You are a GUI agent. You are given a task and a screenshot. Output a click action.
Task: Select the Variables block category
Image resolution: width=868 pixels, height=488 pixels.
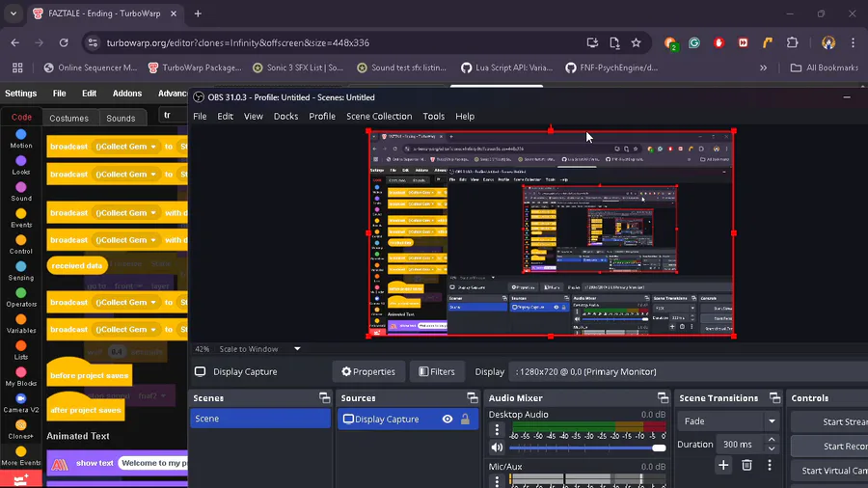pyautogui.click(x=21, y=324)
